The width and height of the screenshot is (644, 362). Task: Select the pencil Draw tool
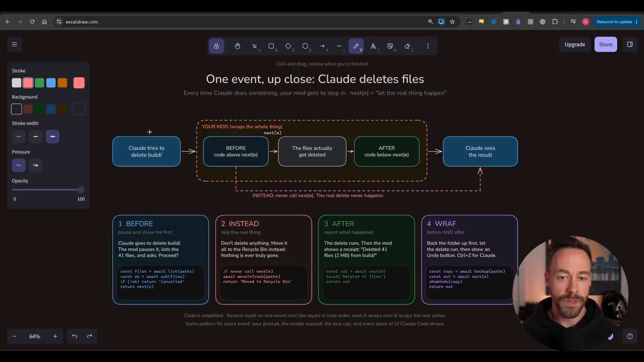click(356, 46)
